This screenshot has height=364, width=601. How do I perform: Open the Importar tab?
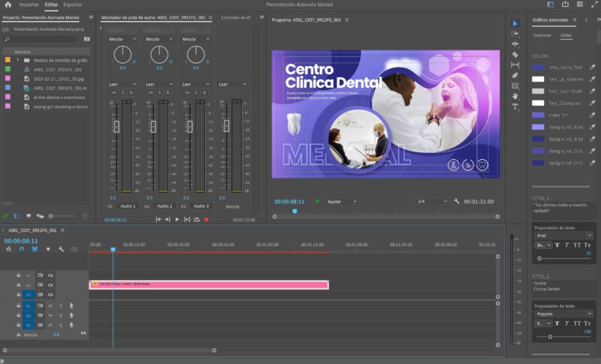click(x=29, y=5)
